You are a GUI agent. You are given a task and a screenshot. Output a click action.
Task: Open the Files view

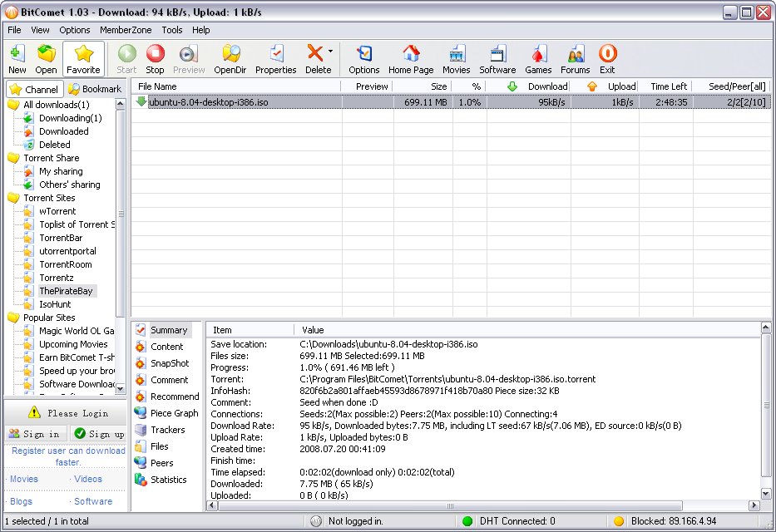click(x=160, y=446)
